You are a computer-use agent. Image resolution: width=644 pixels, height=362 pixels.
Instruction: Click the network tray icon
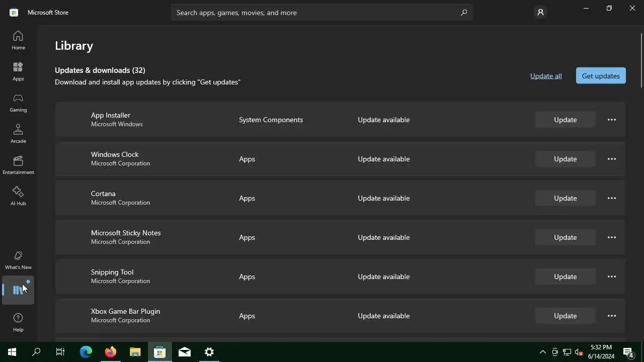click(567, 352)
